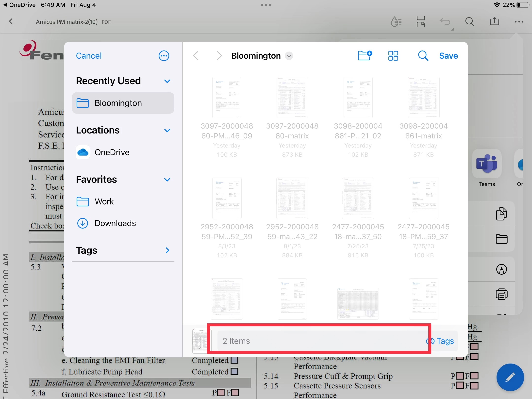Open the circled ellipsis options menu

tap(164, 56)
